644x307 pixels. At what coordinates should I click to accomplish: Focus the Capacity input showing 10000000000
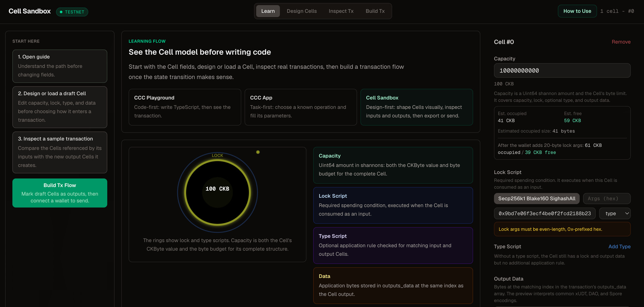tap(562, 71)
